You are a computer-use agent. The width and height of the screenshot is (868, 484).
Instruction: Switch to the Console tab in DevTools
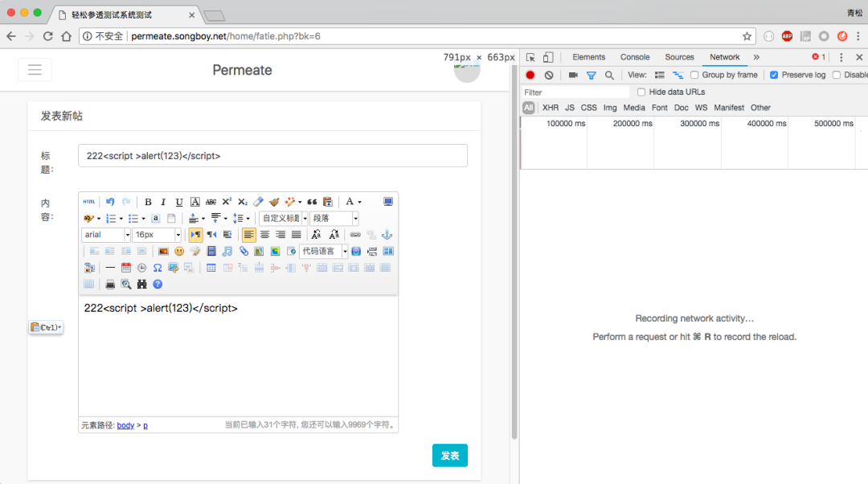635,57
